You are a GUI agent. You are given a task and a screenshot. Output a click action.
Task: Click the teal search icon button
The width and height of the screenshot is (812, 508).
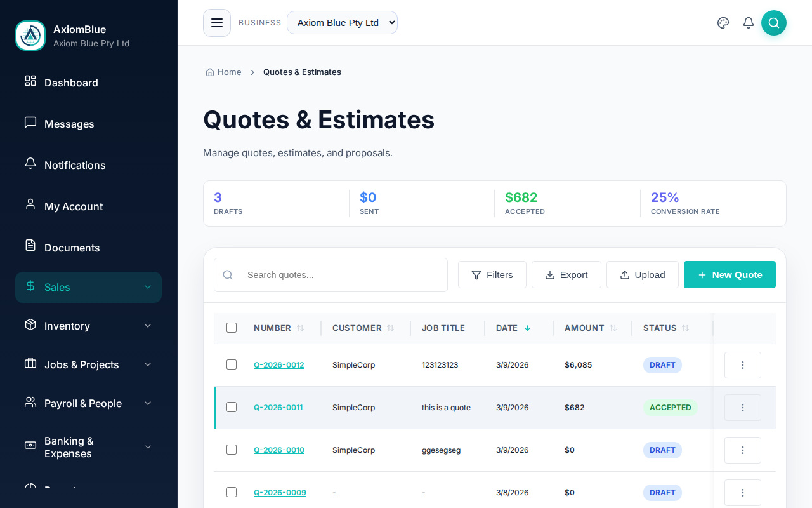coord(774,23)
